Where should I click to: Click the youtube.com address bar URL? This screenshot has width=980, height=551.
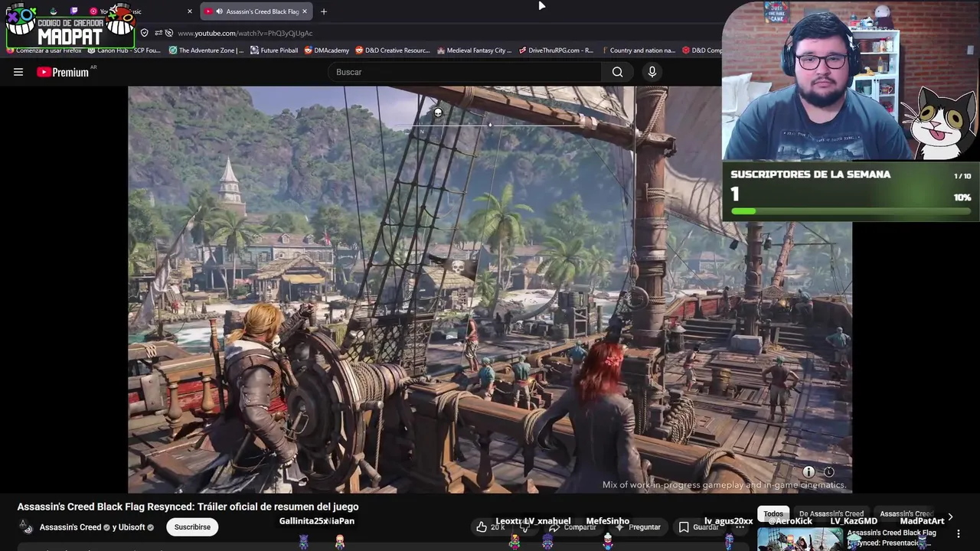[245, 34]
